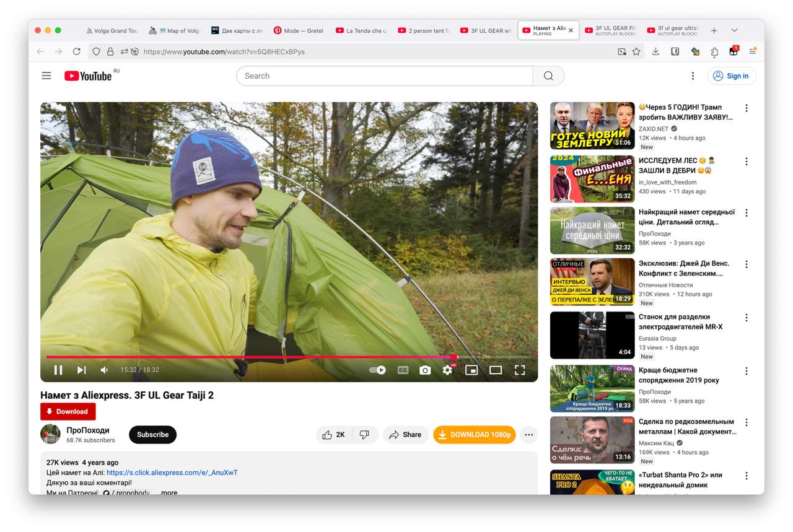
Task: Subscribe to ПроПоходи channel
Action: [x=152, y=435]
